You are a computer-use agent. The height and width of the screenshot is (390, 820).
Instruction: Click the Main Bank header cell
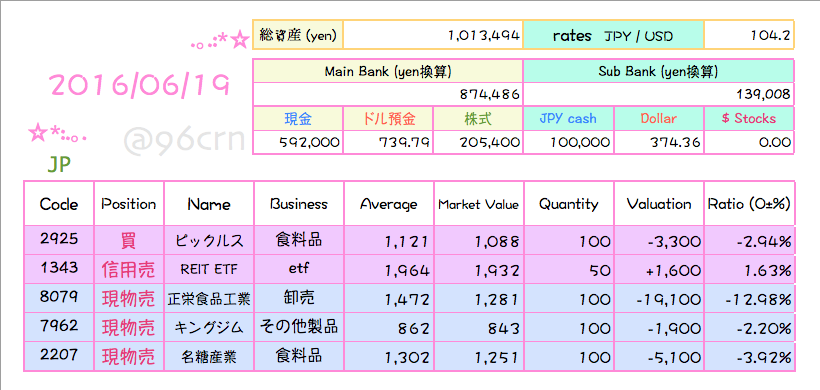(388, 72)
